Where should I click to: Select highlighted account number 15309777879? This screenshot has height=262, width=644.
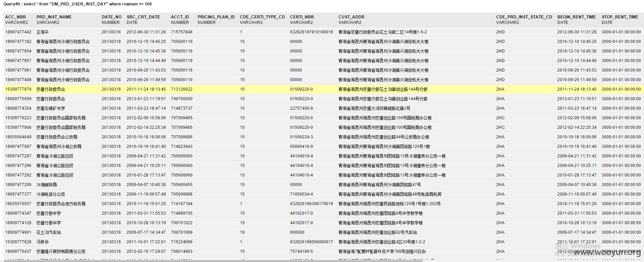18,89
